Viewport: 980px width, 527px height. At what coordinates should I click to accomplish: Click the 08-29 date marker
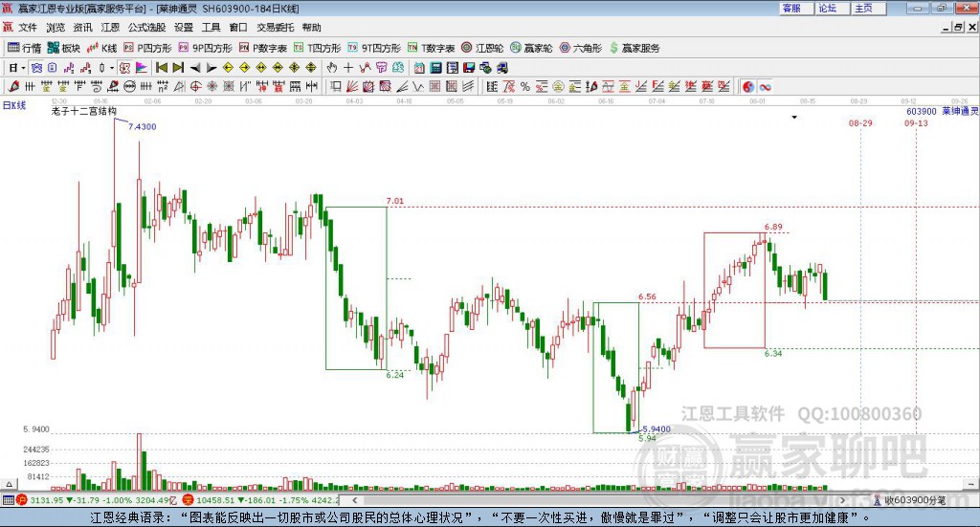(x=860, y=123)
